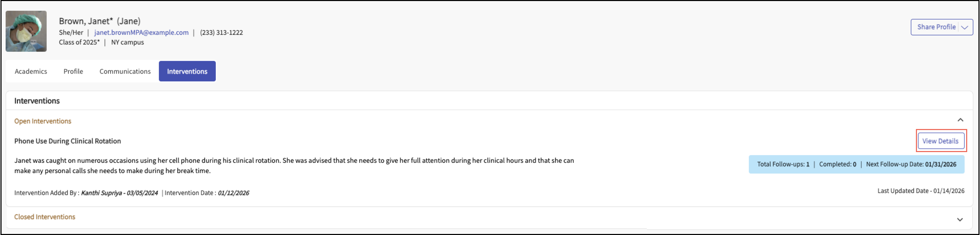Click the Phone Use During Clinical Rotation title
980x235 pixels.
coord(67,141)
